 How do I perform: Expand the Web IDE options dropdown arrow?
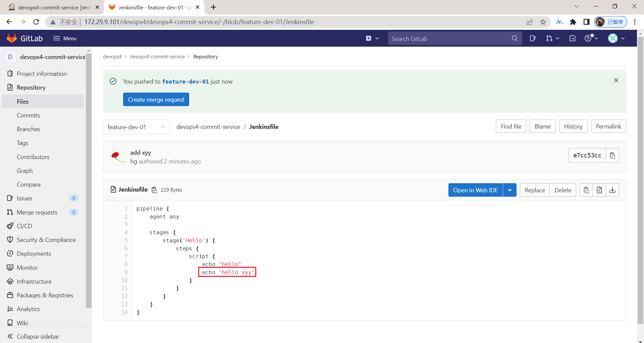tap(509, 190)
